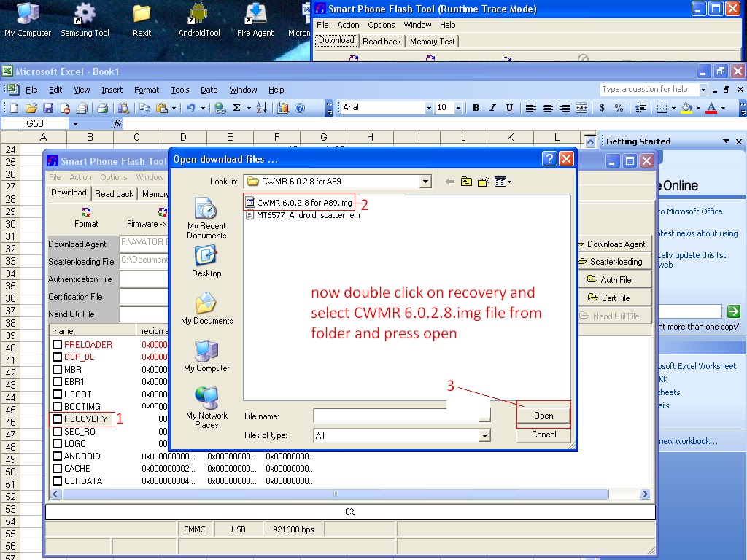Viewport: 747px width, 560px height.
Task: Click the Undo arrow icon in Excel
Action: pos(191,108)
